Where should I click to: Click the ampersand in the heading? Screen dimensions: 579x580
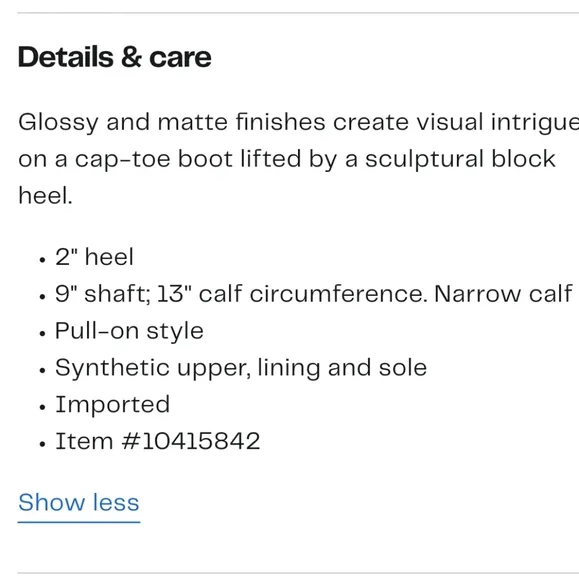coord(131,57)
